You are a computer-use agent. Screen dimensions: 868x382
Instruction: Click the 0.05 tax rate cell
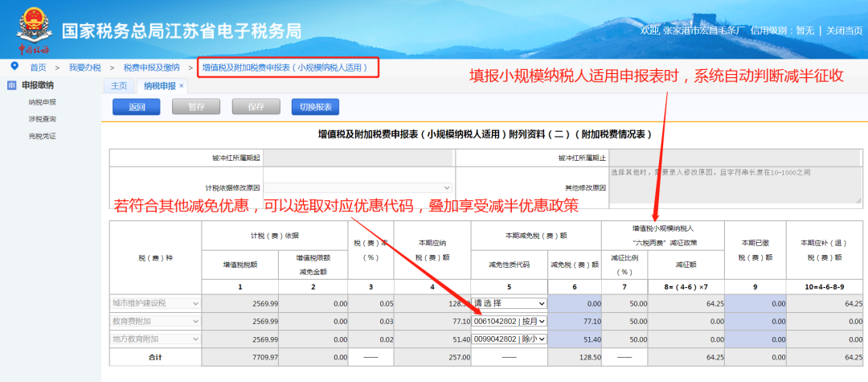point(371,303)
